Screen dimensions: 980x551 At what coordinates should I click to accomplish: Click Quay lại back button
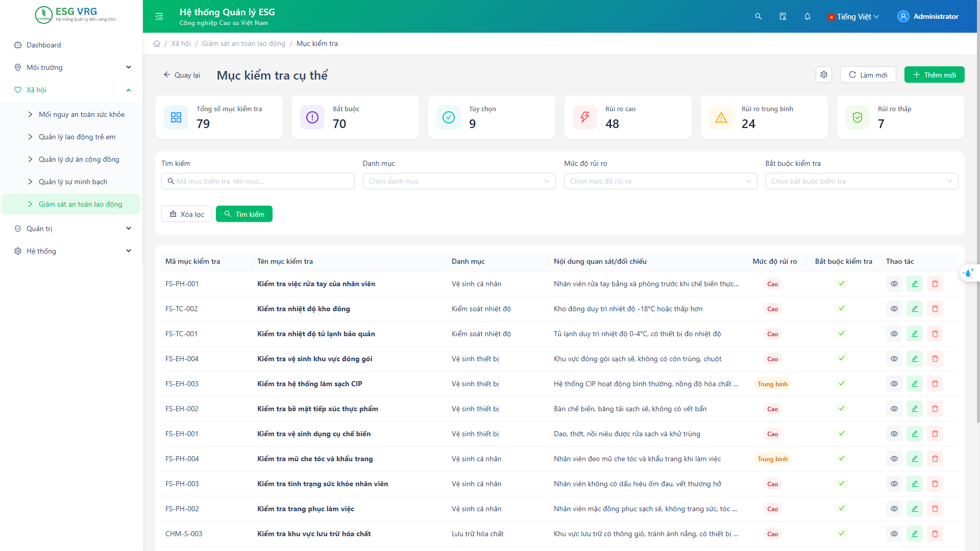point(182,75)
